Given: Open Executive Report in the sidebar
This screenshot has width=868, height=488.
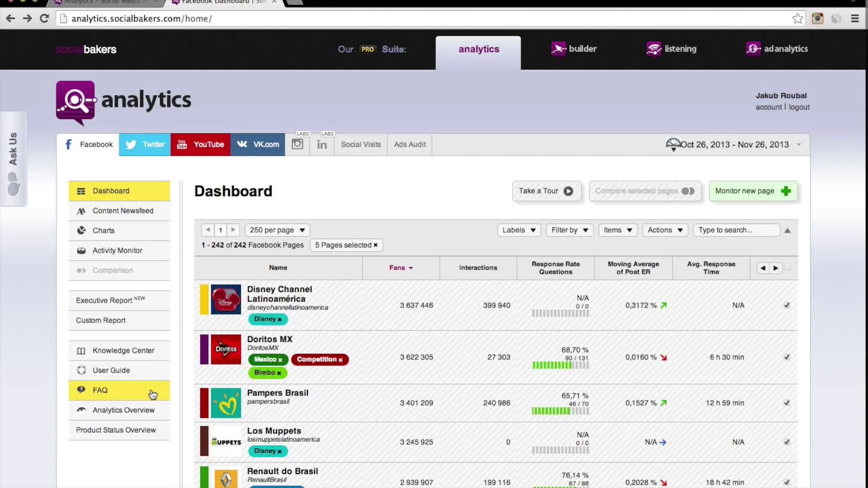Looking at the screenshot, I should point(119,300).
